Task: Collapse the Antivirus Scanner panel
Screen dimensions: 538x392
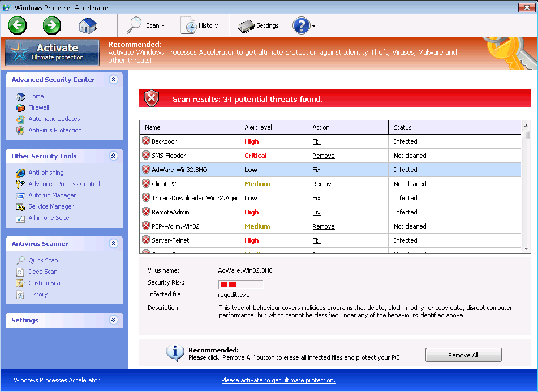Action: tap(113, 244)
